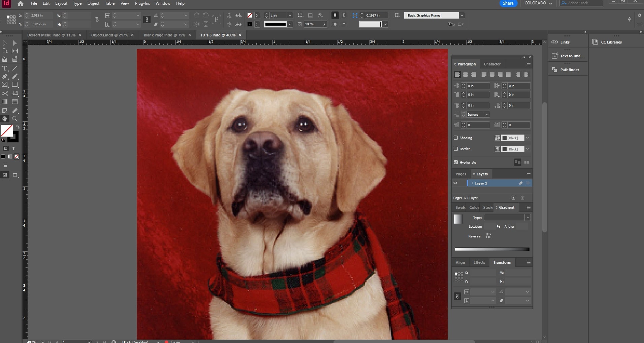Click the Share button

pyautogui.click(x=508, y=3)
